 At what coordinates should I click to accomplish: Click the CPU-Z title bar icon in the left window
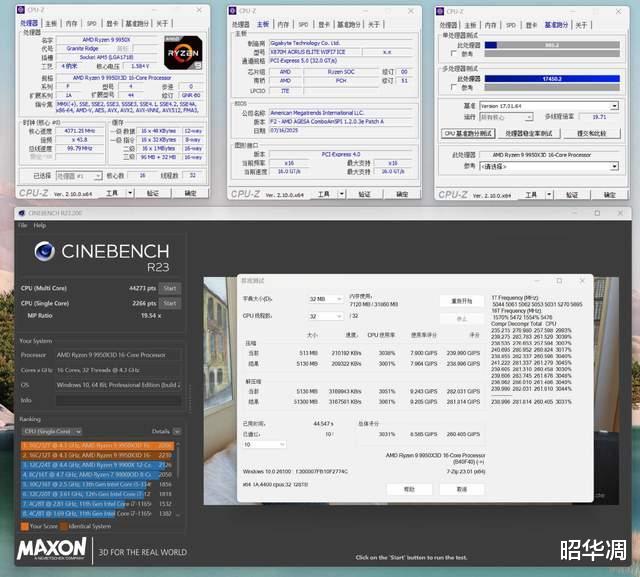click(x=21, y=10)
